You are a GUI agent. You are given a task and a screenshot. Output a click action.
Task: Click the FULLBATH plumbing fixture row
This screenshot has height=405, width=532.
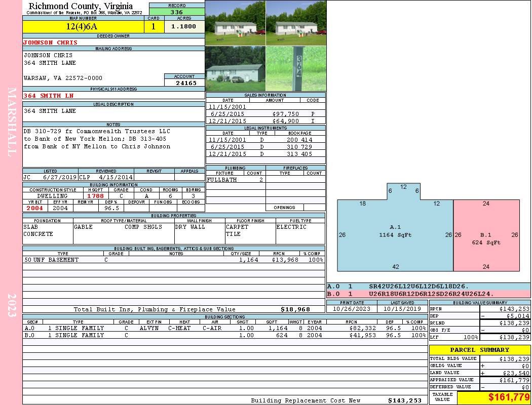pos(236,180)
